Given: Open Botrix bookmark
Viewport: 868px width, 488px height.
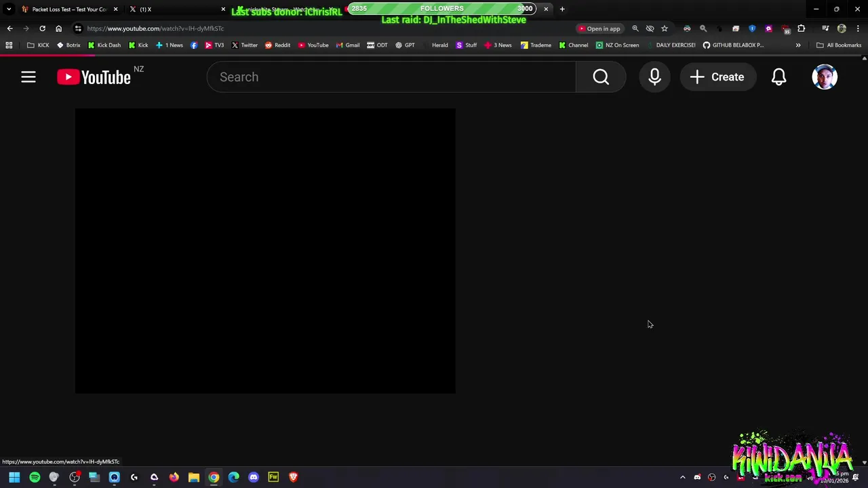Looking at the screenshot, I should point(68,45).
